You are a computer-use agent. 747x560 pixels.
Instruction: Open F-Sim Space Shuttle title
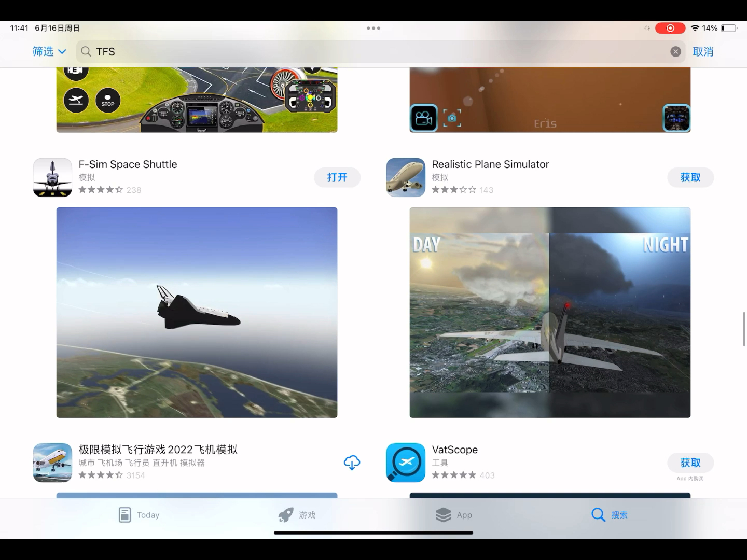tap(128, 164)
